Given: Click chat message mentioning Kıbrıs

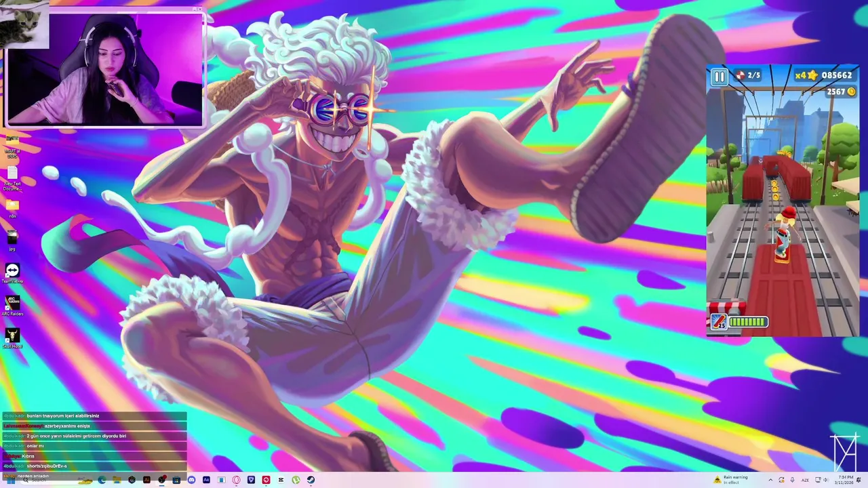Looking at the screenshot, I should pyautogui.click(x=94, y=456).
